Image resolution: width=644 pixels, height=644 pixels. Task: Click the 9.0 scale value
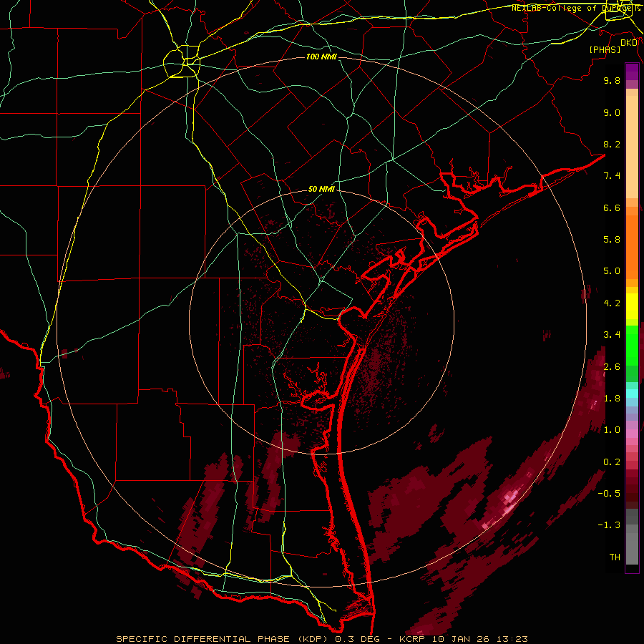612,112
